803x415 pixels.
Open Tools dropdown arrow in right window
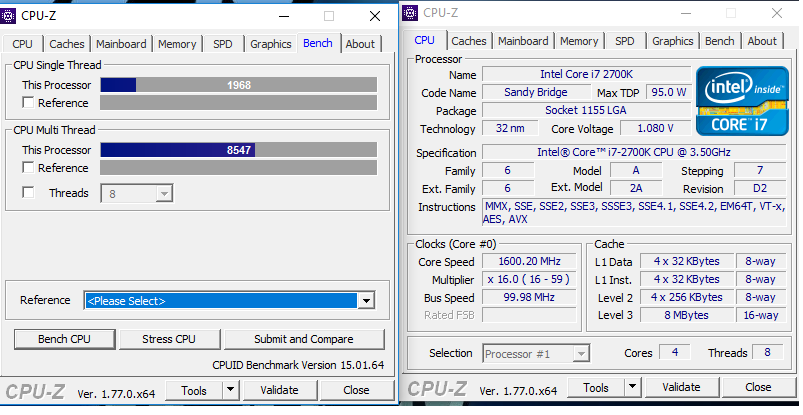(x=632, y=387)
